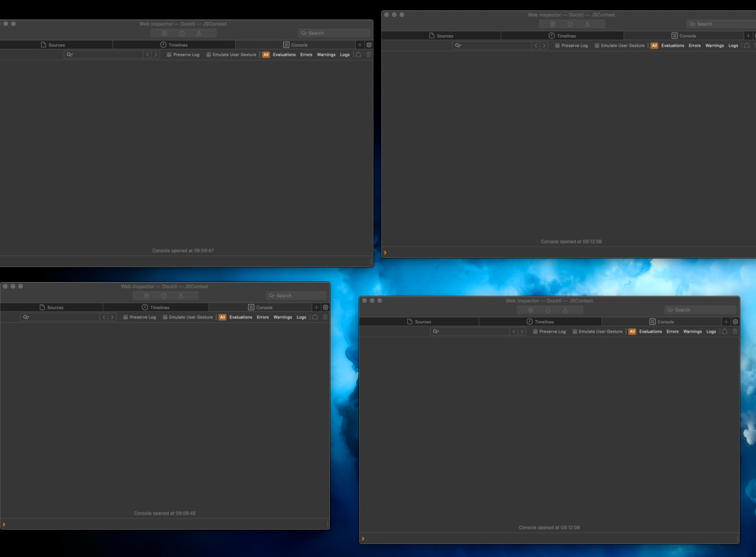Image resolution: width=756 pixels, height=557 pixels.
Task: Click the circular clear-log icon in the bottom-left console
Action: click(x=315, y=317)
